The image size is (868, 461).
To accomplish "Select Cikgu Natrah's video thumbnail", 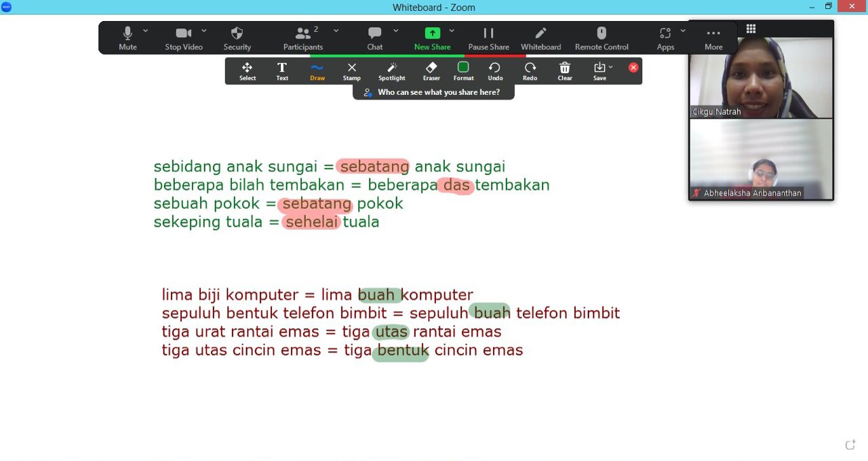I will (x=761, y=77).
